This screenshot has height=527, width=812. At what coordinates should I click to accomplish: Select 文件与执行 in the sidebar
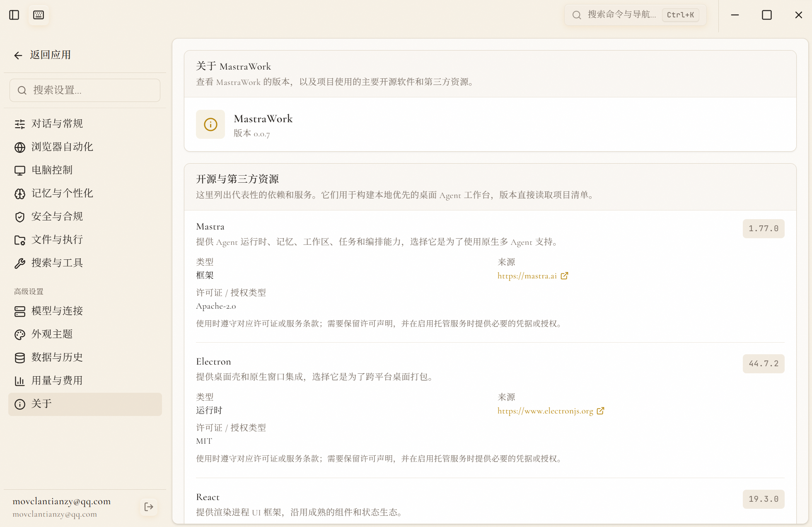pyautogui.click(x=85, y=239)
